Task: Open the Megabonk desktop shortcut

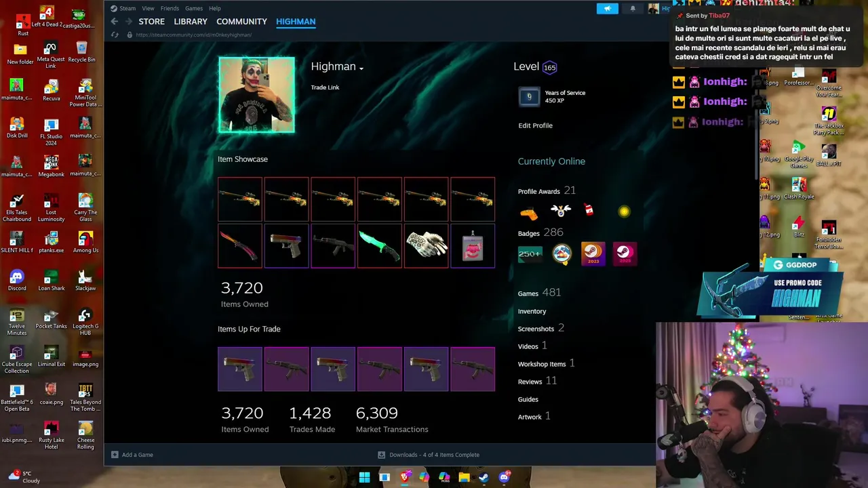Action: (x=51, y=166)
